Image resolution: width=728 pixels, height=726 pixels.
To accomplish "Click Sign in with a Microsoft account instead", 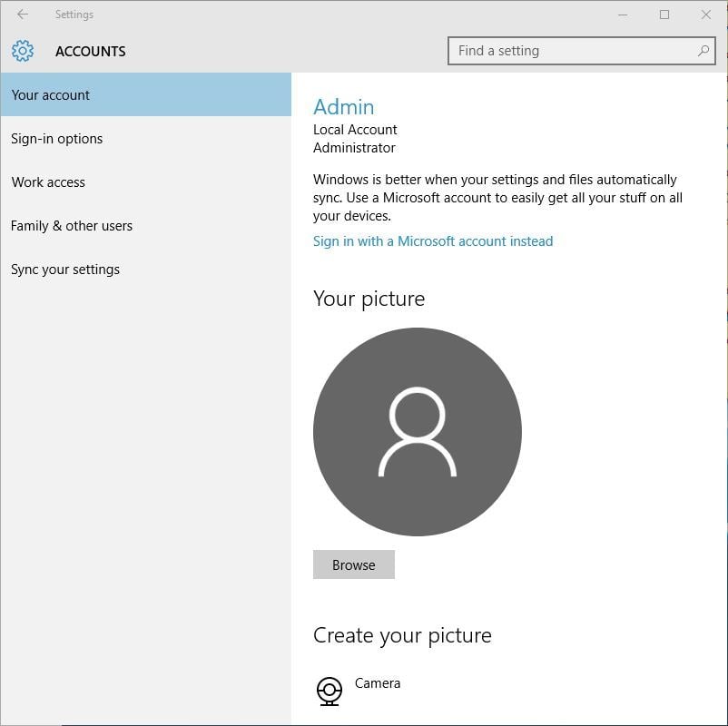I will 433,241.
